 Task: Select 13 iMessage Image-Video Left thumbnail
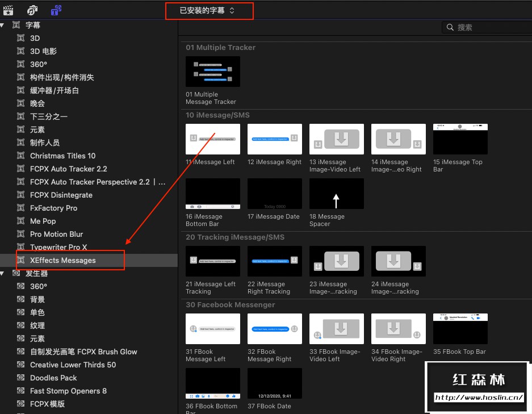337,139
